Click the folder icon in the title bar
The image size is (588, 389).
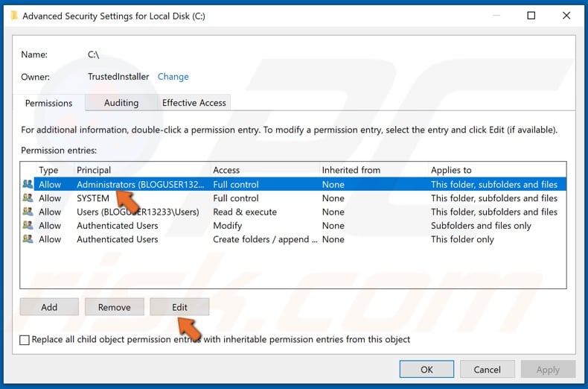click(13, 16)
